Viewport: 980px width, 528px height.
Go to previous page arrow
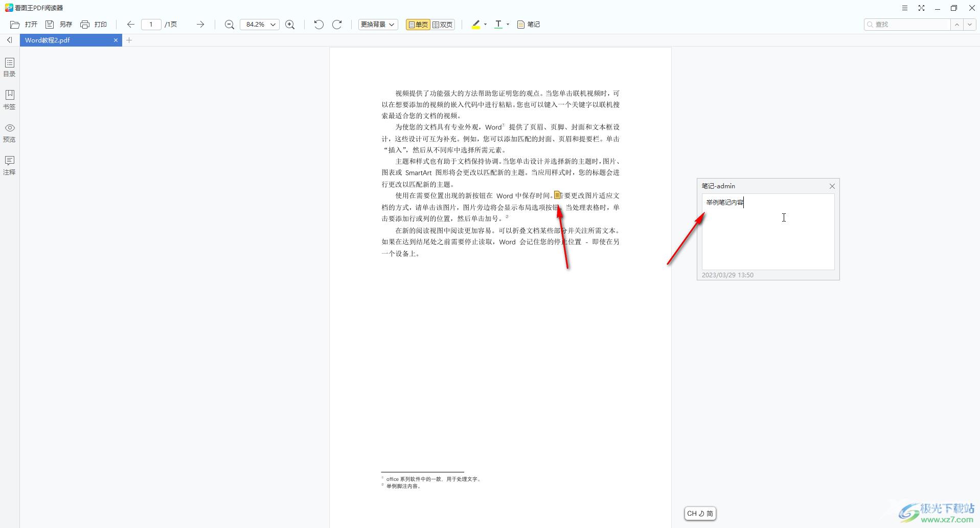(x=131, y=25)
